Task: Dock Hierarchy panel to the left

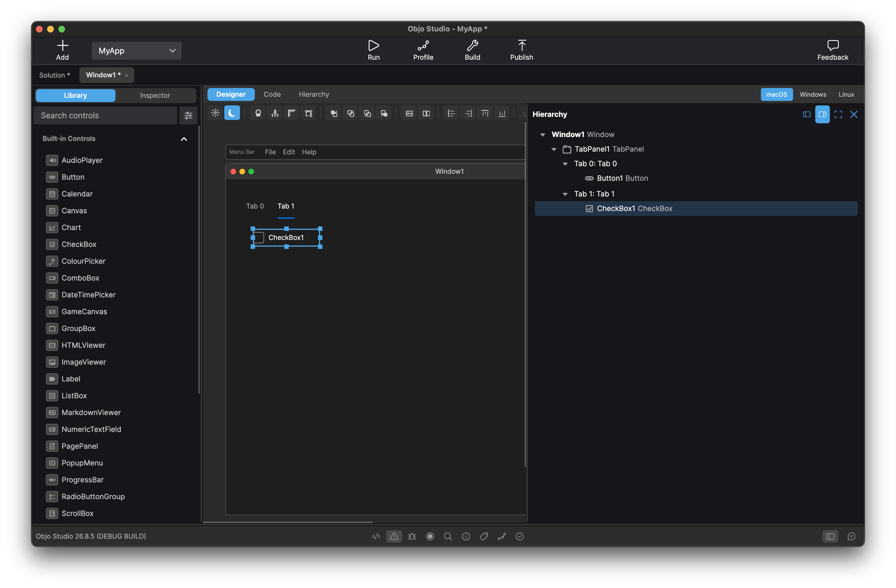Action: click(x=807, y=114)
